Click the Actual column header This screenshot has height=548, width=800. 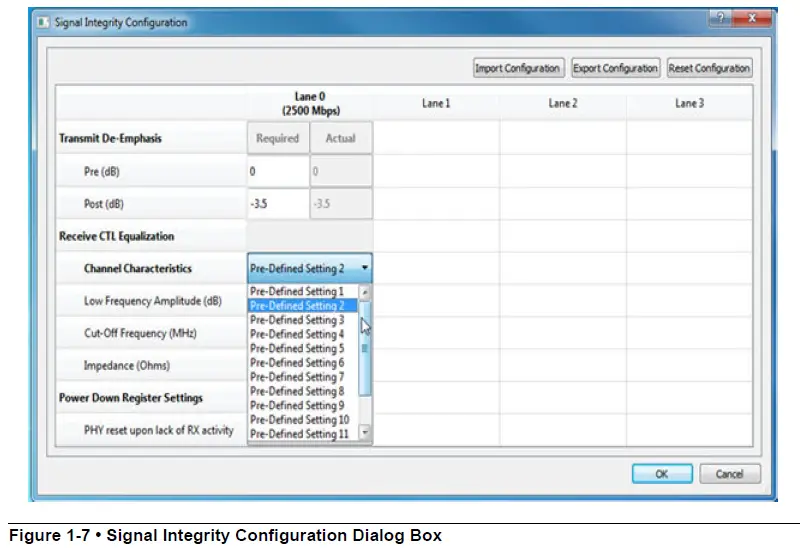pyautogui.click(x=341, y=138)
